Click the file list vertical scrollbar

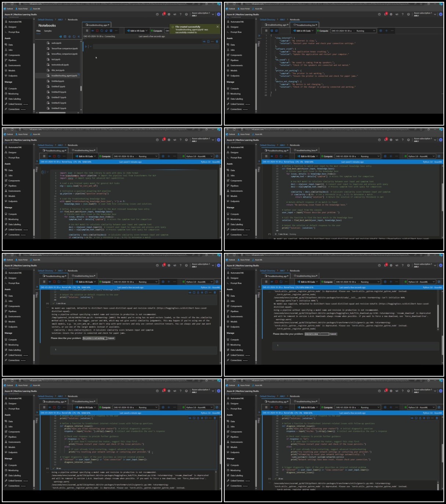click(x=80, y=88)
